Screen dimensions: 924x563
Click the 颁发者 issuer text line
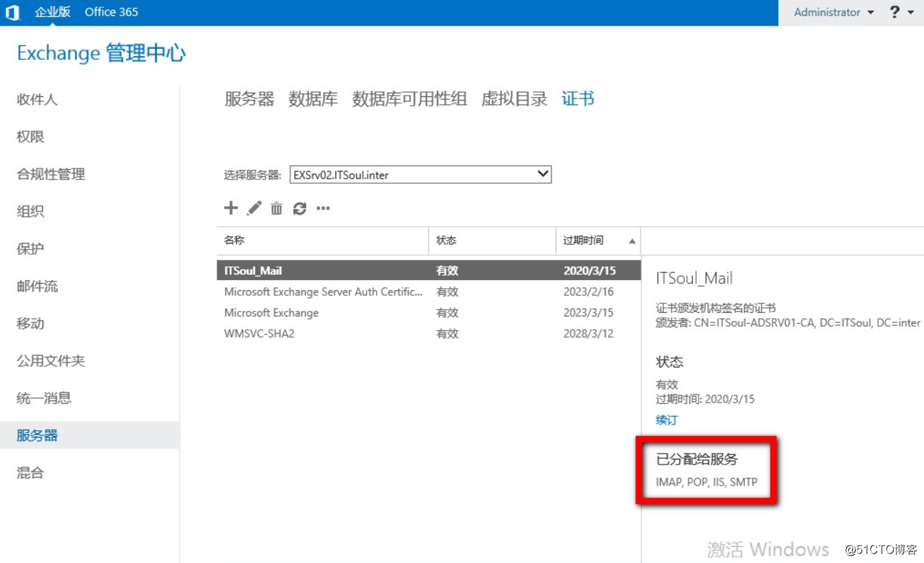788,322
